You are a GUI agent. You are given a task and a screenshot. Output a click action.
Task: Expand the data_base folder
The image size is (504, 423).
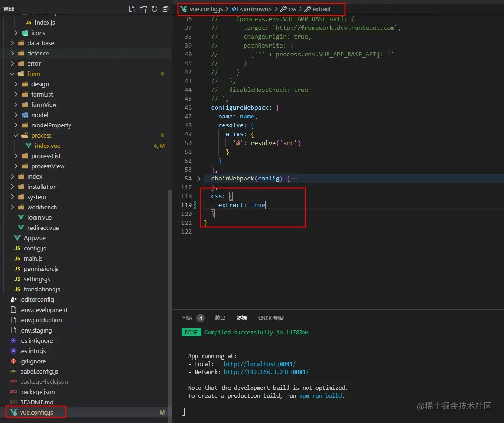pyautogui.click(x=41, y=43)
